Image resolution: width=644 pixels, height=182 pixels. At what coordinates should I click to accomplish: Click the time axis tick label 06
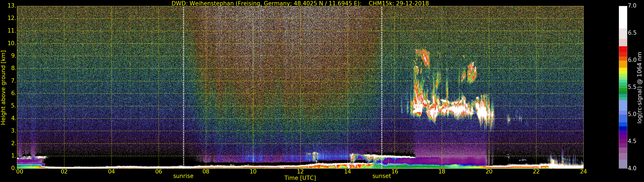[159, 172]
